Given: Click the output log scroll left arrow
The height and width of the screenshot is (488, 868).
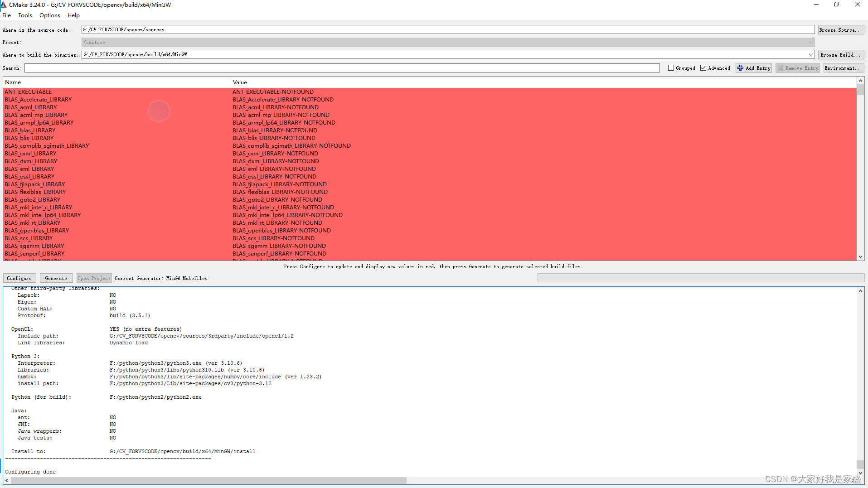Looking at the screenshot, I should [x=7, y=480].
